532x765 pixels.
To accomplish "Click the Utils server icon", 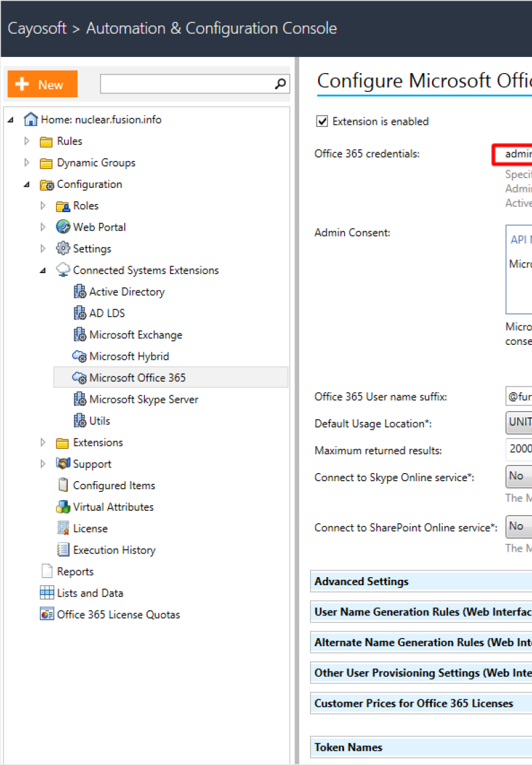I will tap(79, 421).
